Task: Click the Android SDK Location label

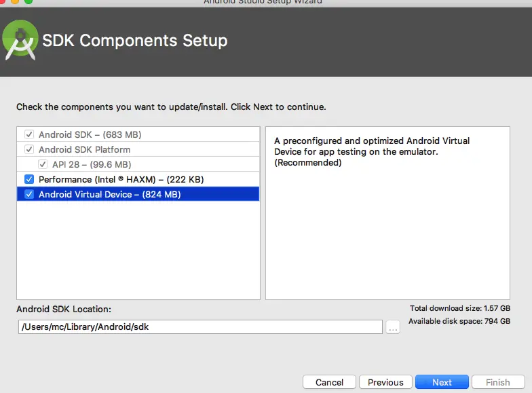Action: [x=64, y=310]
